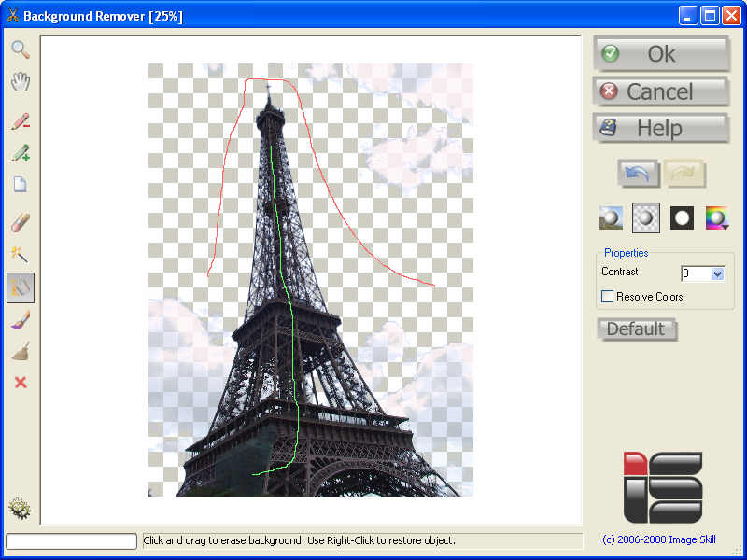Select the Magic Wand tool

click(x=21, y=254)
